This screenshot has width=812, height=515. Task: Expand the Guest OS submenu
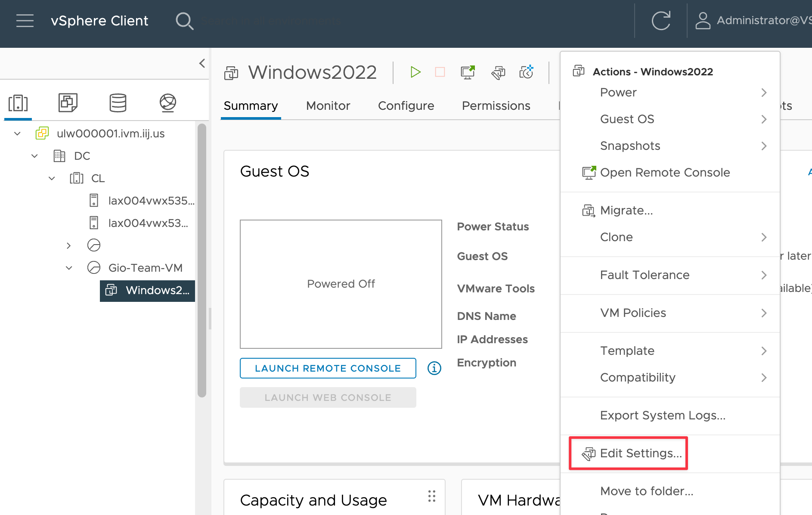pyautogui.click(x=670, y=119)
